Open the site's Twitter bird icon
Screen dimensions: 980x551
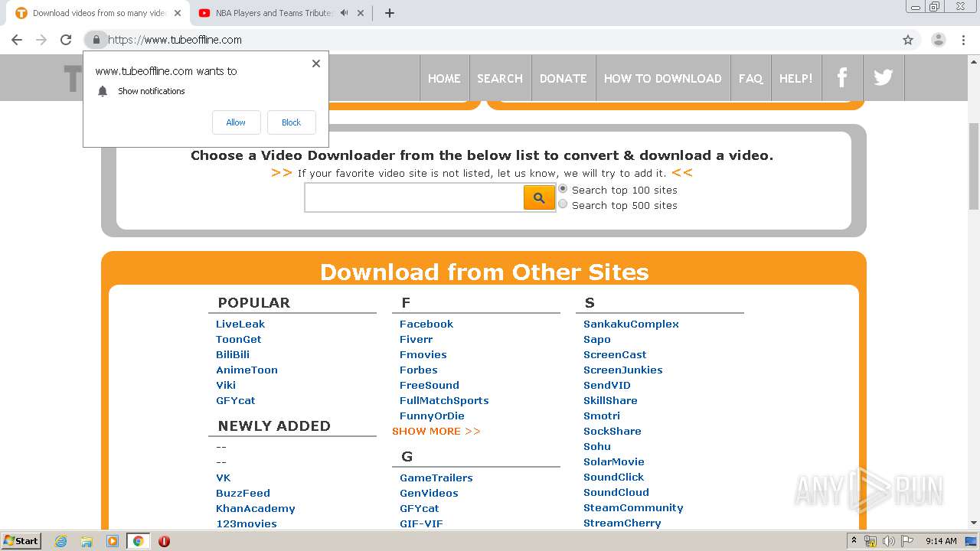tap(884, 77)
